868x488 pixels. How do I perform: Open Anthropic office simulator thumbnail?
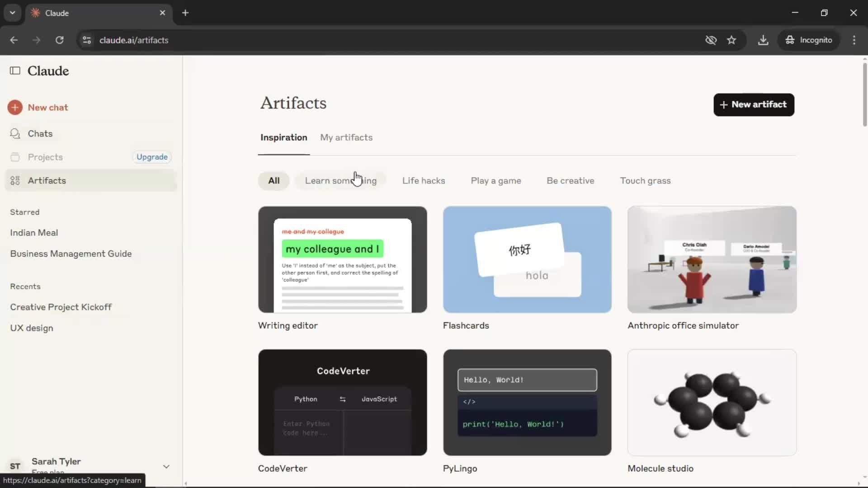[x=712, y=260]
